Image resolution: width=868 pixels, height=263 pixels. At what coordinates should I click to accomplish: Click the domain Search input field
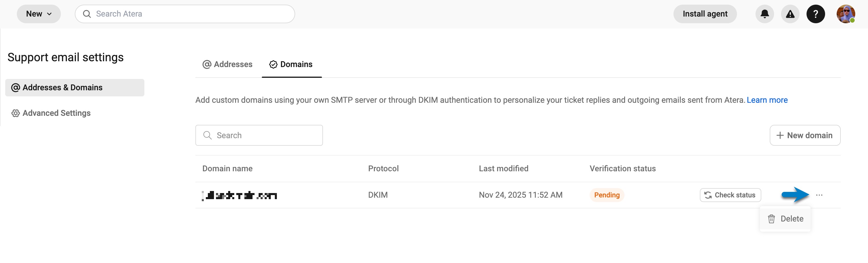[x=259, y=135]
